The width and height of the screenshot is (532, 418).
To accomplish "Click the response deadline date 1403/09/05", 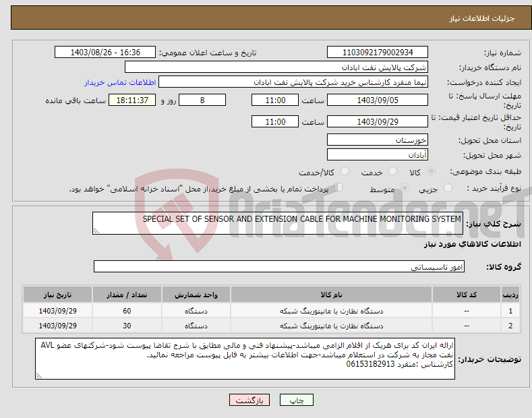I will (x=378, y=100).
